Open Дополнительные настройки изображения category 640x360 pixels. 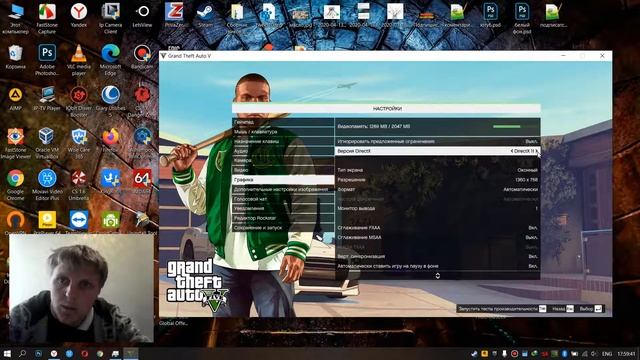coord(283,189)
